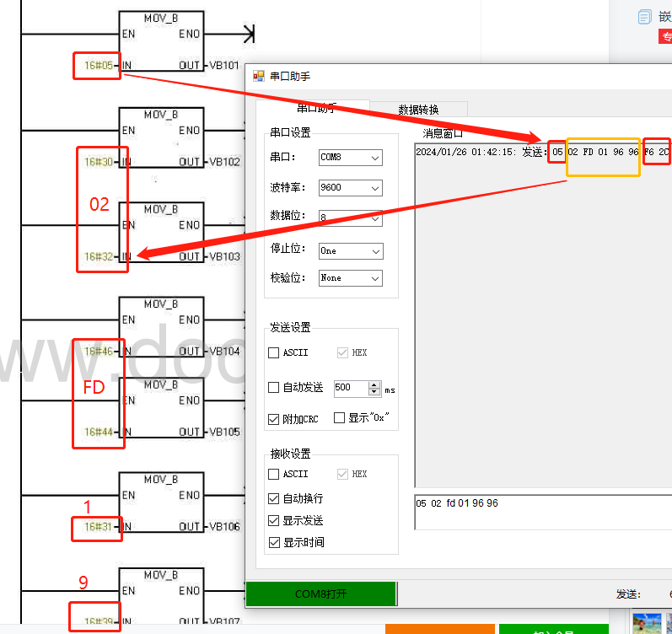Toggle the 自动发送 checkbox
672x634 pixels.
(274, 388)
